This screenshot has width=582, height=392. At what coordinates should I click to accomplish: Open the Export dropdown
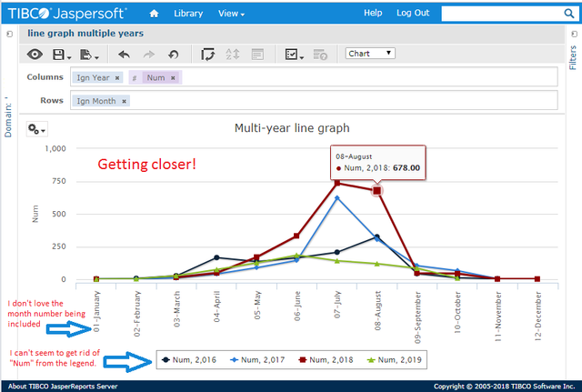(89, 55)
